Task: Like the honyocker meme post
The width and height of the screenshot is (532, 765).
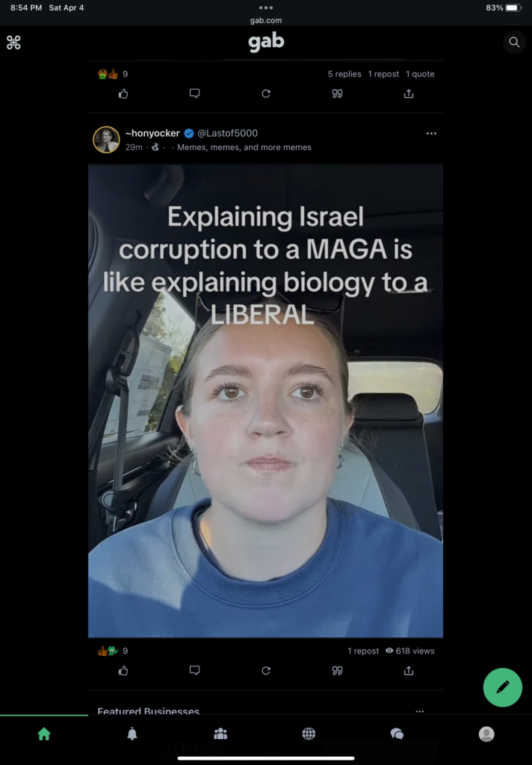Action: pyautogui.click(x=123, y=670)
